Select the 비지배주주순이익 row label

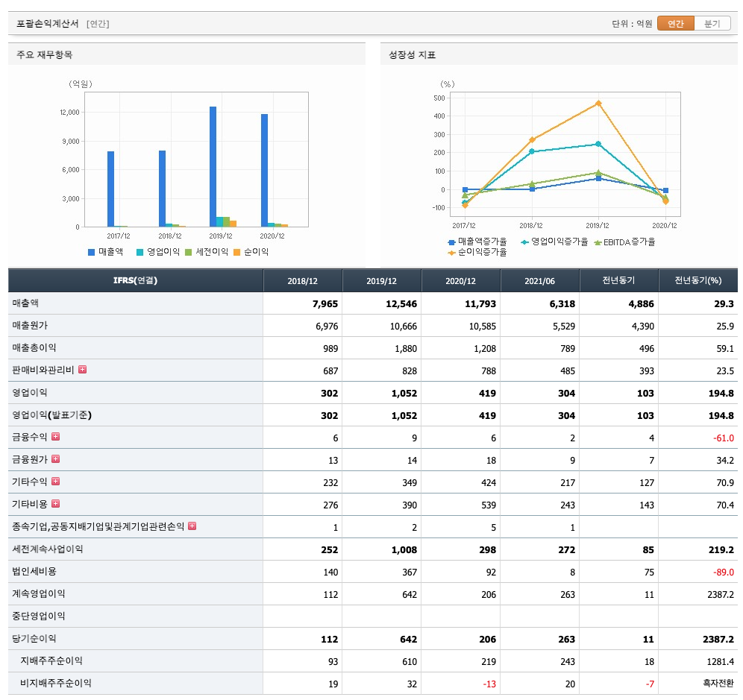(56, 683)
